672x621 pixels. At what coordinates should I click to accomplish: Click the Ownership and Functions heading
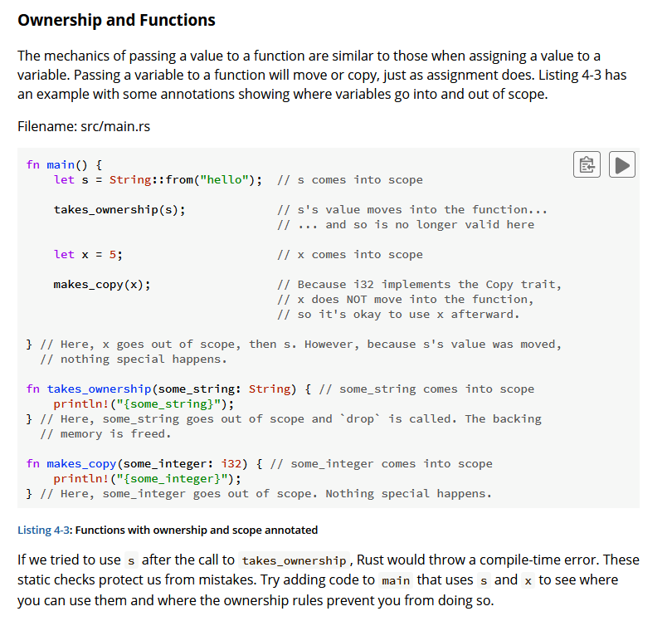point(116,19)
